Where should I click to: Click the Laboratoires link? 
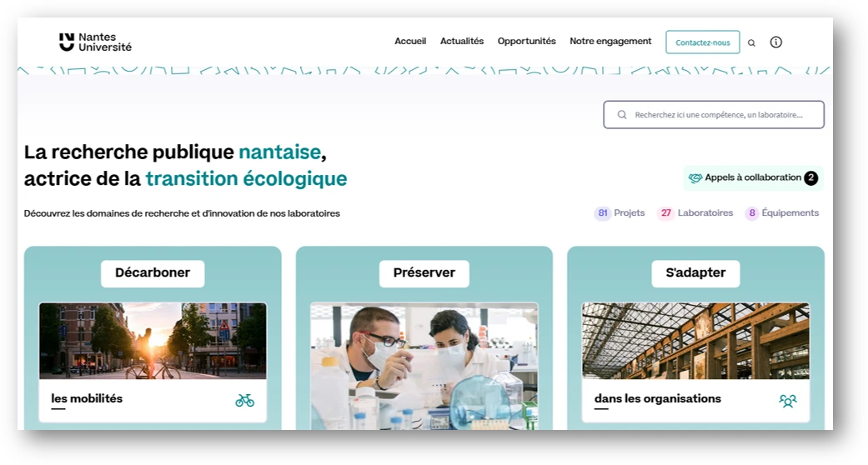click(705, 213)
